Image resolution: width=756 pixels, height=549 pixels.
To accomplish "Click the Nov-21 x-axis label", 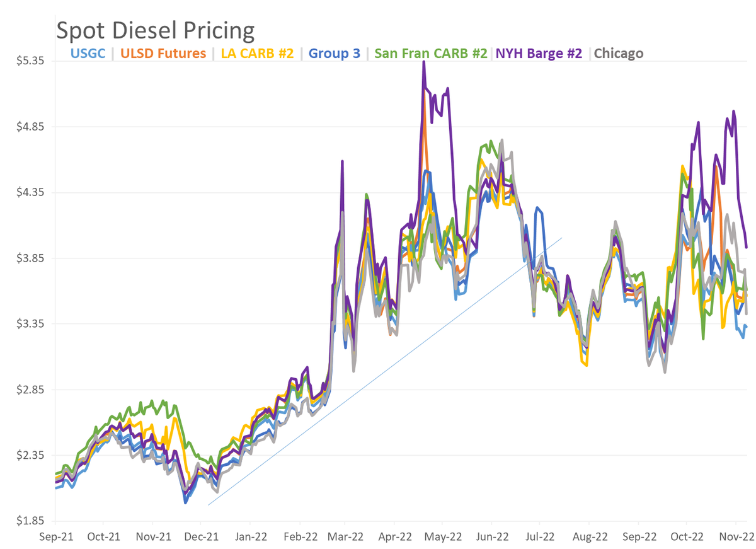I will [x=153, y=537].
